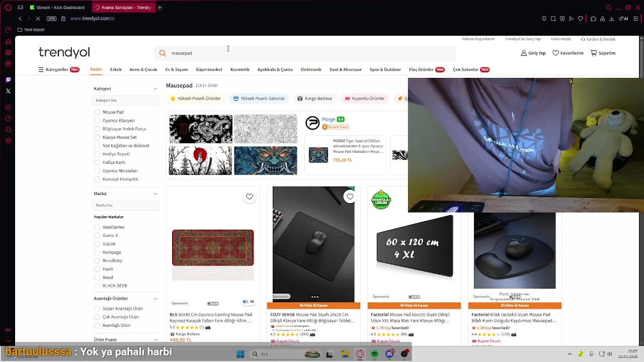The image size is (644, 362).
Task: Open Yardım & Destek link
Action: (x=598, y=39)
